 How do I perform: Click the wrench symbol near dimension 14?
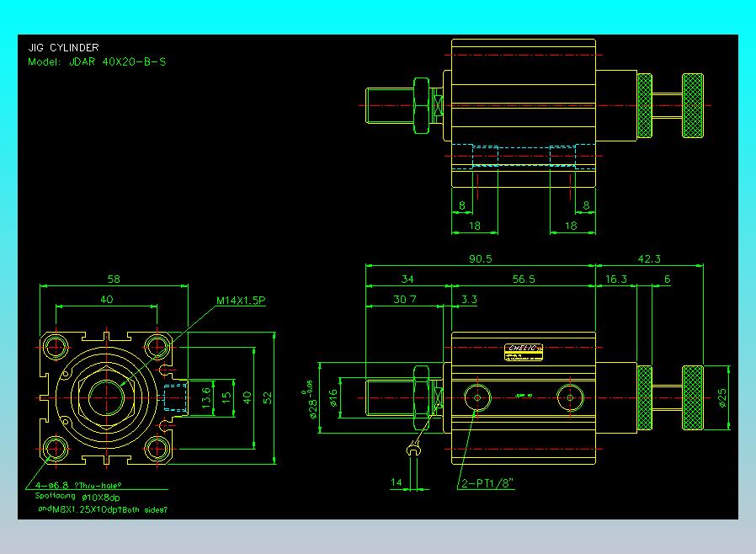413,450
